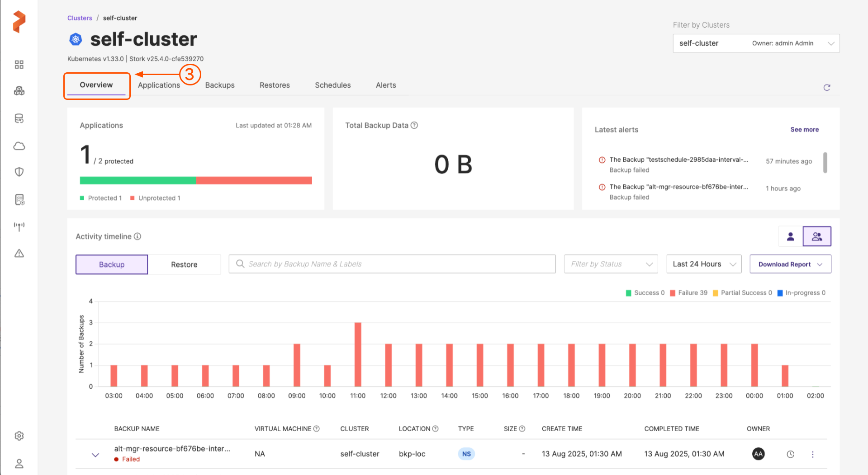Screen dimensions: 868x475
Task: Open the Last 24 Hours dropdown
Action: pyautogui.click(x=703, y=264)
